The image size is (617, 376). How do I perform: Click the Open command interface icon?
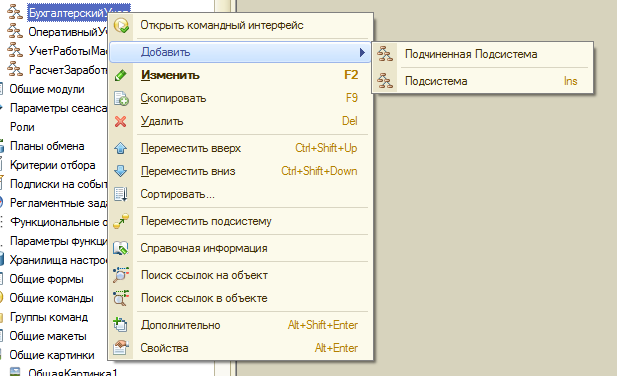tap(121, 26)
